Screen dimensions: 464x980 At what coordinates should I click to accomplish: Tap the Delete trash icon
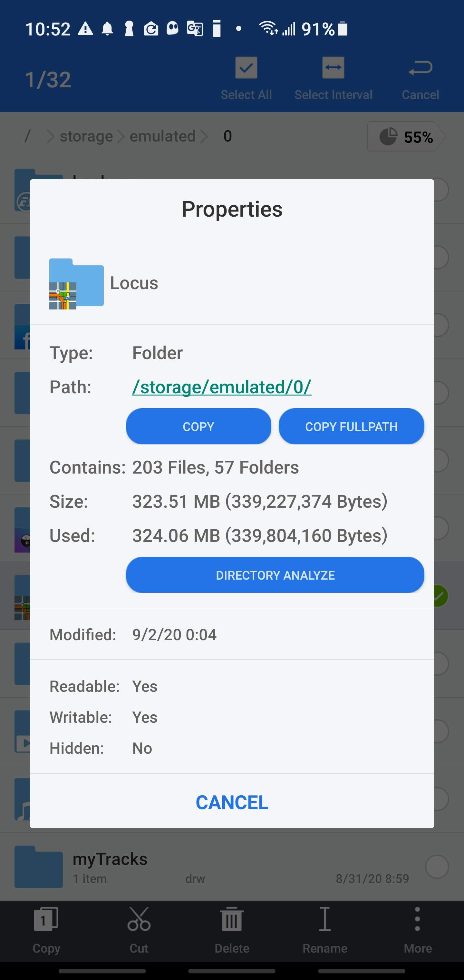[232, 919]
